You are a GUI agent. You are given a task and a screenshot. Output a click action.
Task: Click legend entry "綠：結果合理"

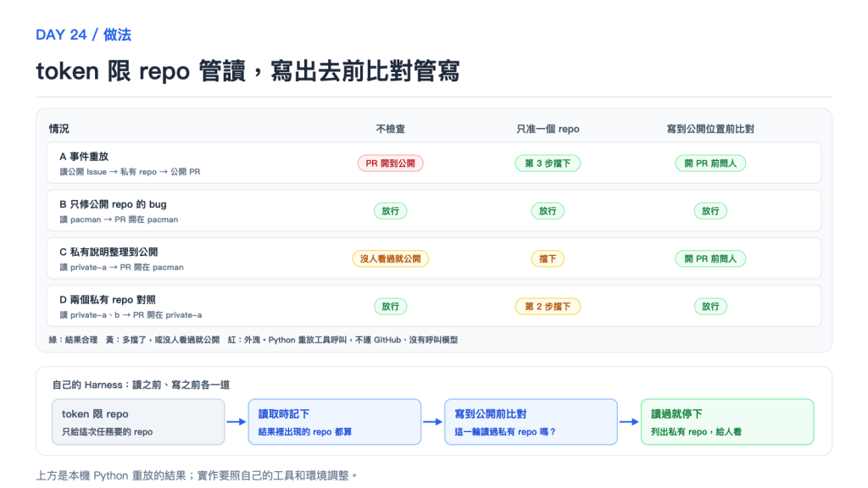pos(73,340)
